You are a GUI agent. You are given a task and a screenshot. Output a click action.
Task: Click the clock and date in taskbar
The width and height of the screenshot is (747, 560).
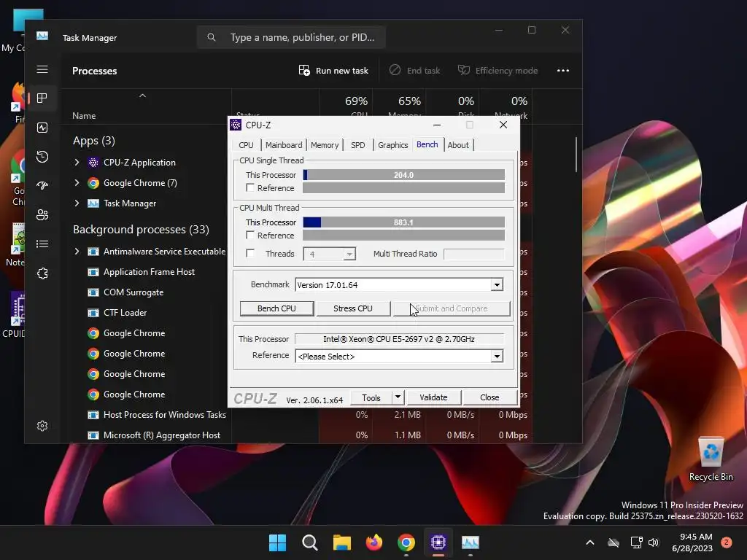(692, 542)
